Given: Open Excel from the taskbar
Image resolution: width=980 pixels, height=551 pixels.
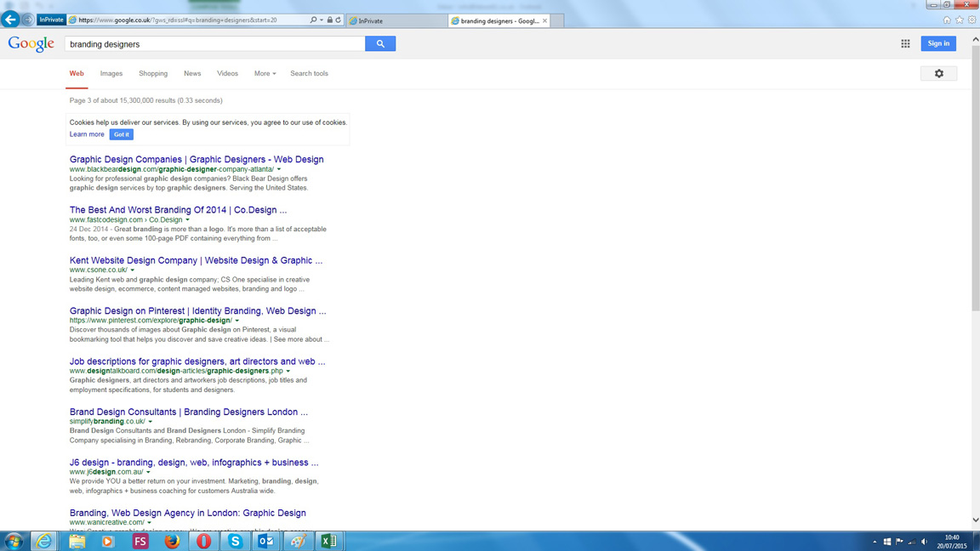Looking at the screenshot, I should (328, 541).
